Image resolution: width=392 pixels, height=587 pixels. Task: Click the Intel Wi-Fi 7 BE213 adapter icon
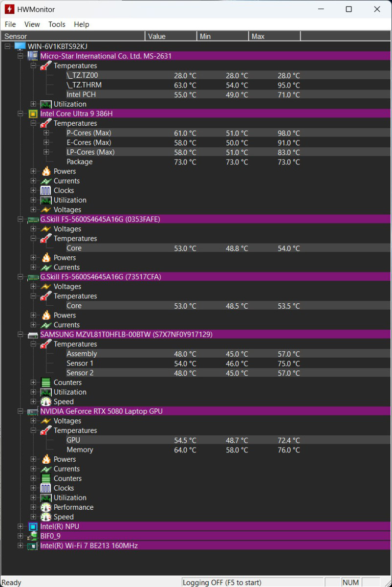(33, 545)
